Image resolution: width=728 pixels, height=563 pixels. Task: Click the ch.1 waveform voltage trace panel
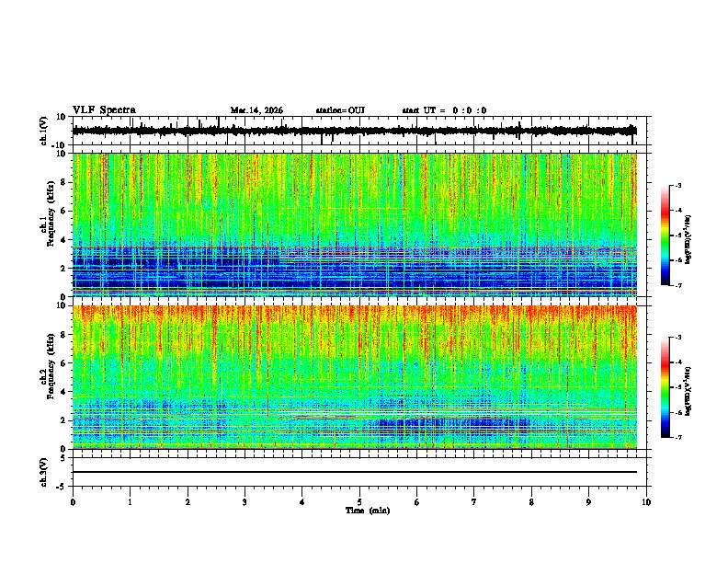[359, 131]
